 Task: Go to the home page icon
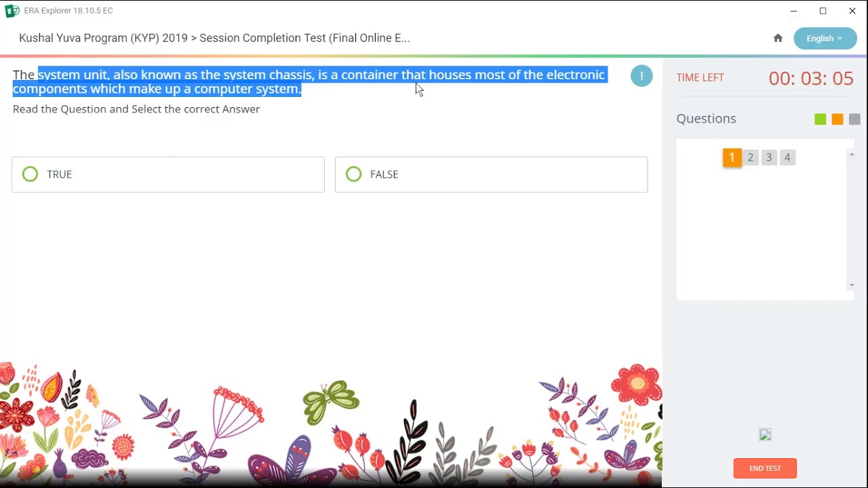(x=778, y=38)
